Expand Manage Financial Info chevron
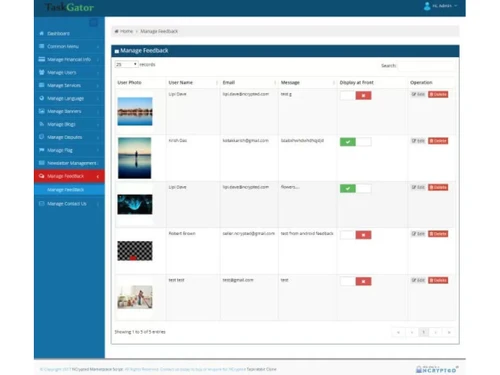 click(98, 60)
